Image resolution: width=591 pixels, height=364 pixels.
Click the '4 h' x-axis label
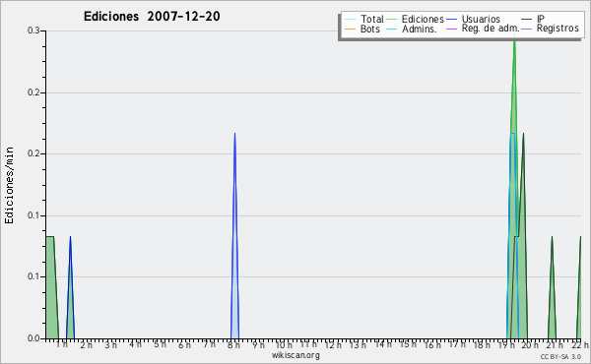[x=135, y=344]
